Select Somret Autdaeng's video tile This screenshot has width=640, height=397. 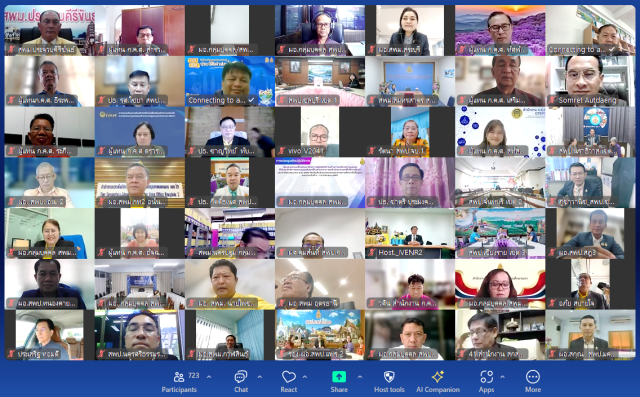[590, 81]
